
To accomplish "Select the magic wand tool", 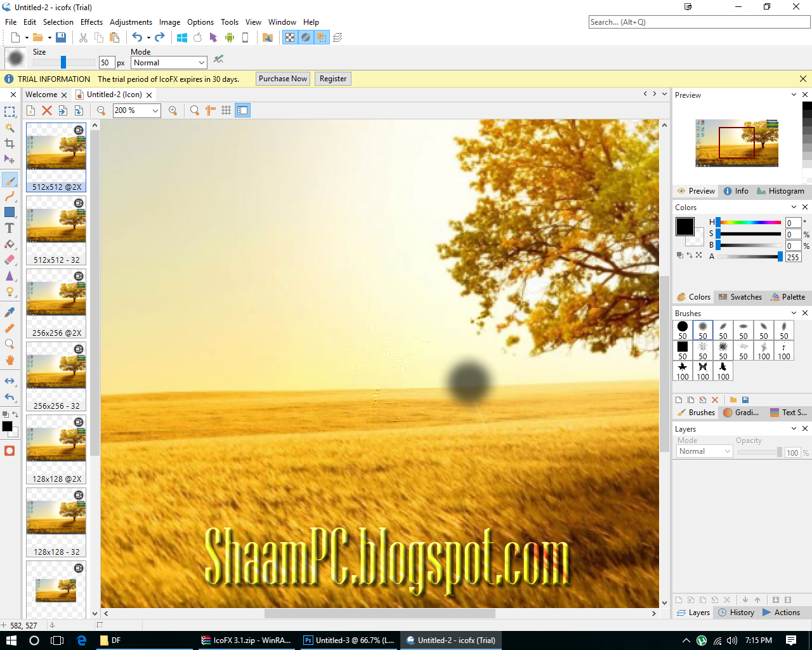I will click(10, 128).
